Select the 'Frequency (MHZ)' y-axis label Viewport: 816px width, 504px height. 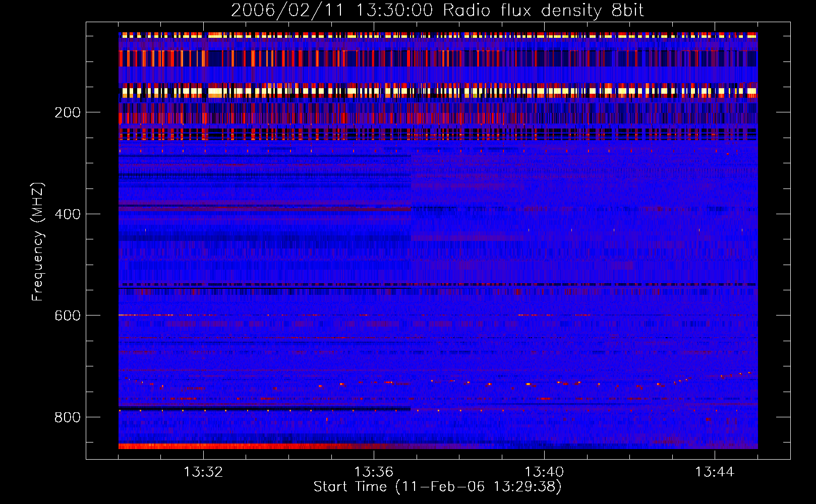[38, 241]
